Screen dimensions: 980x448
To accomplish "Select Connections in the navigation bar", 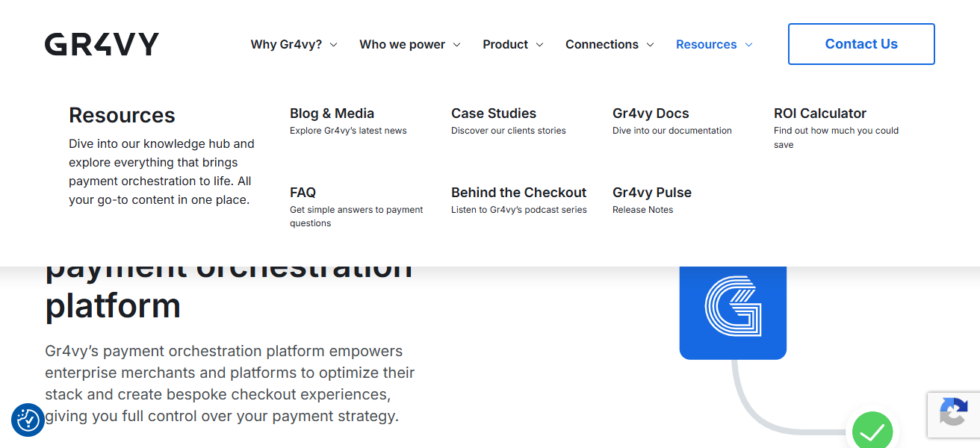I will pos(601,45).
